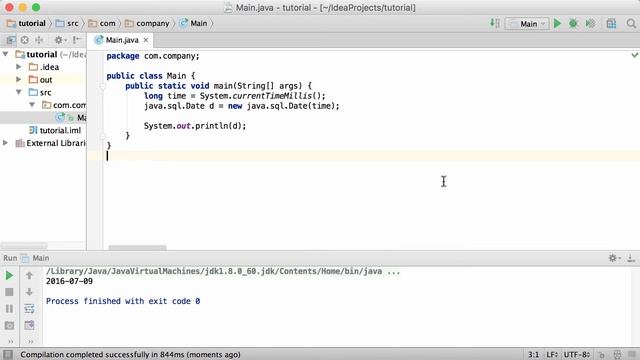This screenshot has width=640, height=360.
Task: Click the editor horizontal scrollbar
Action: [x=137, y=247]
